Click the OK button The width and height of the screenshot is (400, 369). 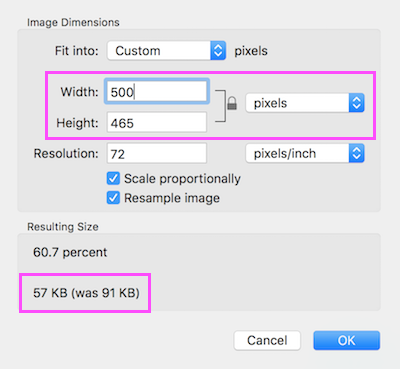point(347,340)
